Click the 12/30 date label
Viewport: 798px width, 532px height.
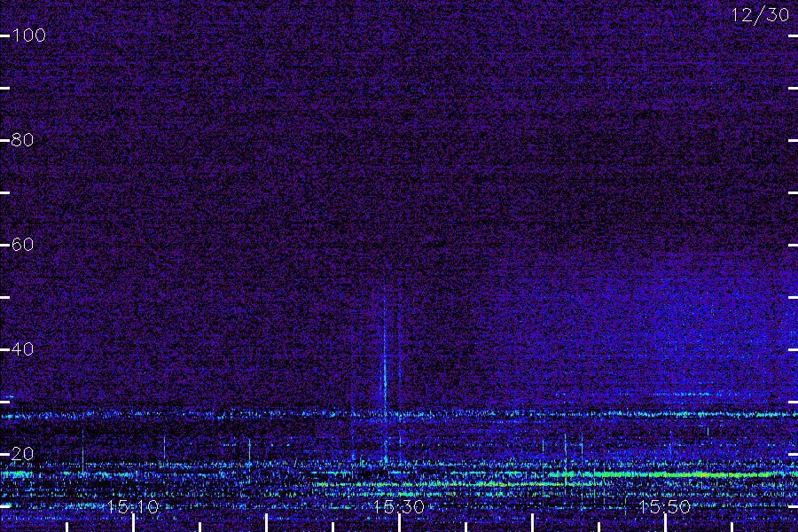point(760,15)
